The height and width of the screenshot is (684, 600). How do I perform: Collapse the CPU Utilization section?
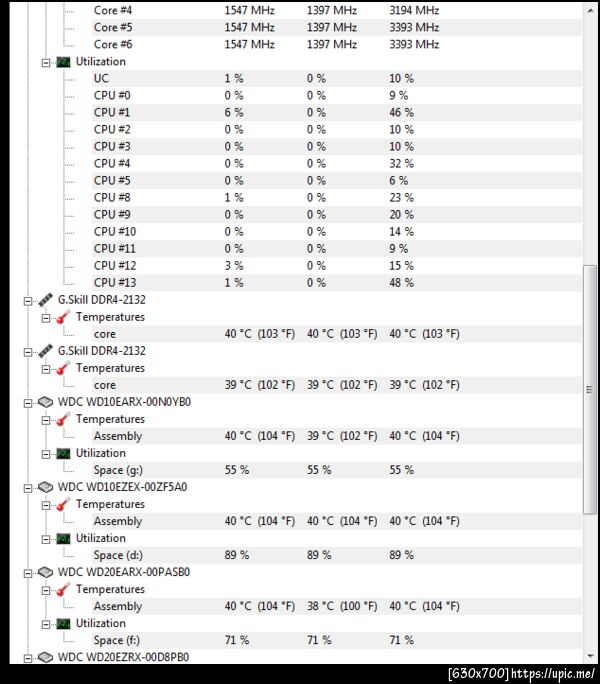[x=46, y=62]
